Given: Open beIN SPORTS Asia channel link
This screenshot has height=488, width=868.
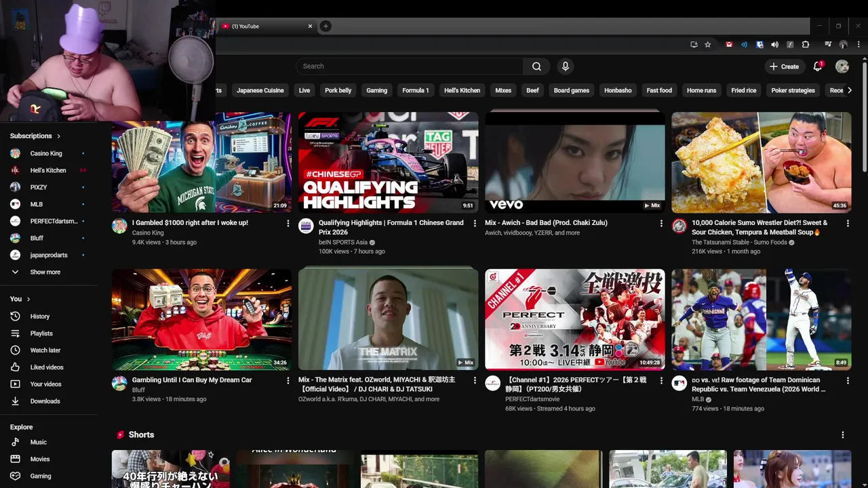Looking at the screenshot, I should pos(343,243).
